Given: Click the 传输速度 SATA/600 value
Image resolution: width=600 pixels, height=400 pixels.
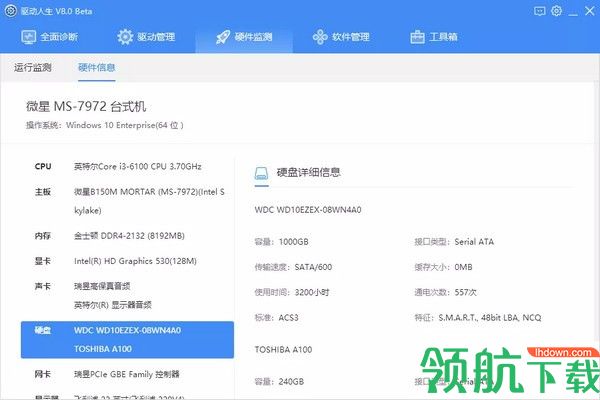Looking at the screenshot, I should [313, 267].
